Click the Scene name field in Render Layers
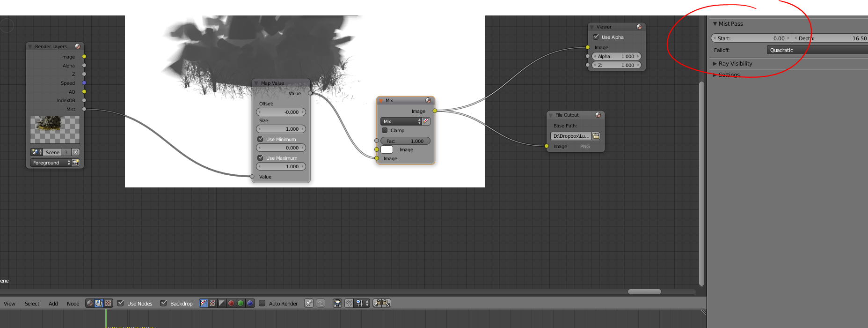This screenshot has height=328, width=868. coord(52,152)
